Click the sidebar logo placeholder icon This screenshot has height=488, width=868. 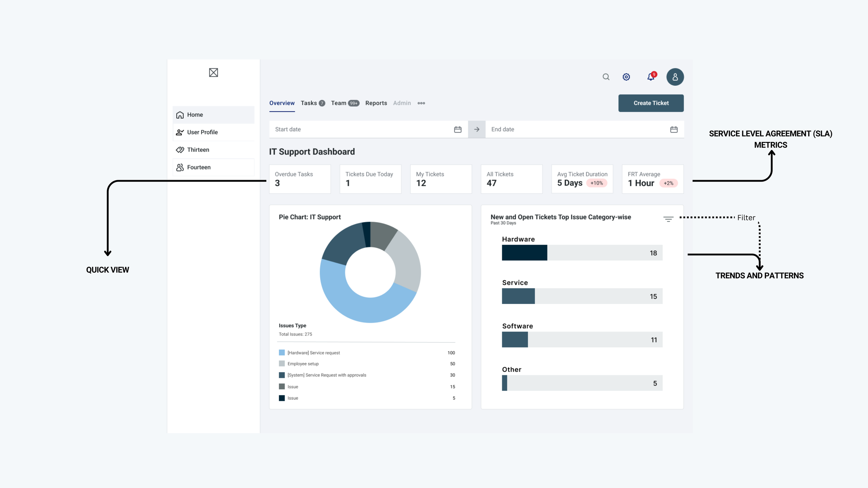214,73
